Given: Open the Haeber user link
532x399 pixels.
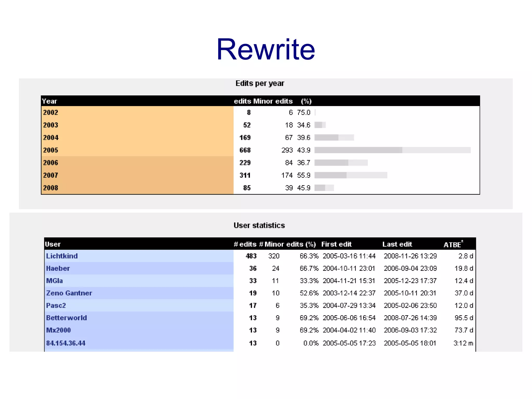Looking at the screenshot, I should click(58, 268).
